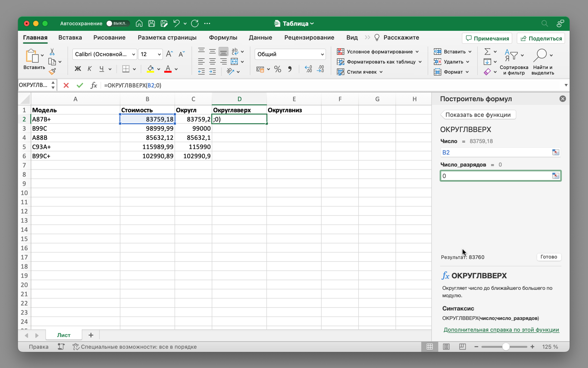Increase font size with larger A icon
This screenshot has height=368, width=588.
[169, 54]
